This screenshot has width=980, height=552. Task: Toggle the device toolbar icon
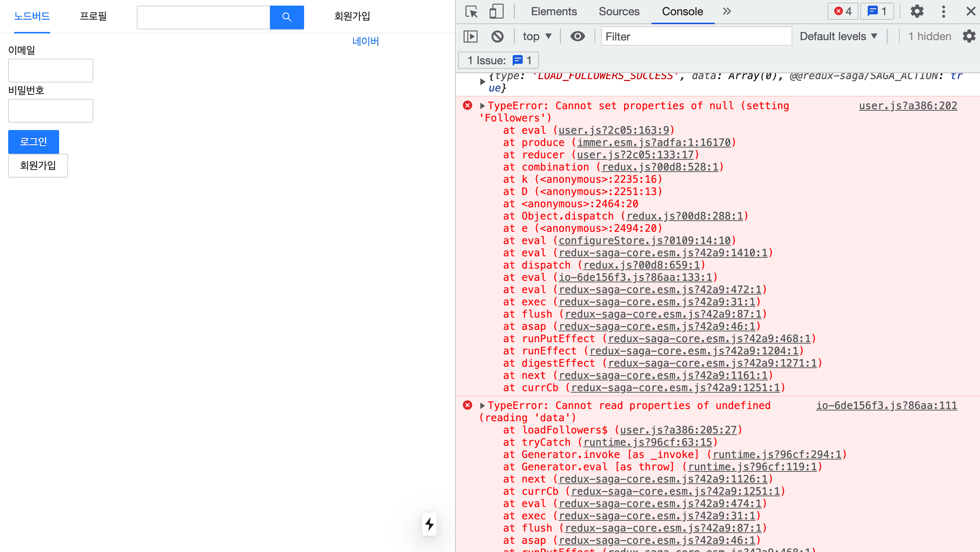496,12
